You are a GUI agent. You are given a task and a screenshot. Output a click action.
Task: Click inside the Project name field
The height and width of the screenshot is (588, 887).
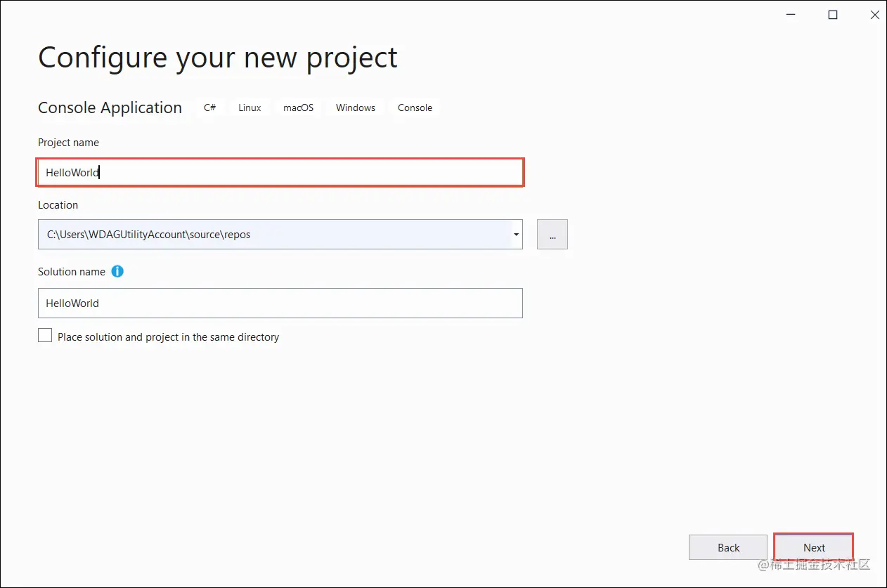[x=281, y=172]
